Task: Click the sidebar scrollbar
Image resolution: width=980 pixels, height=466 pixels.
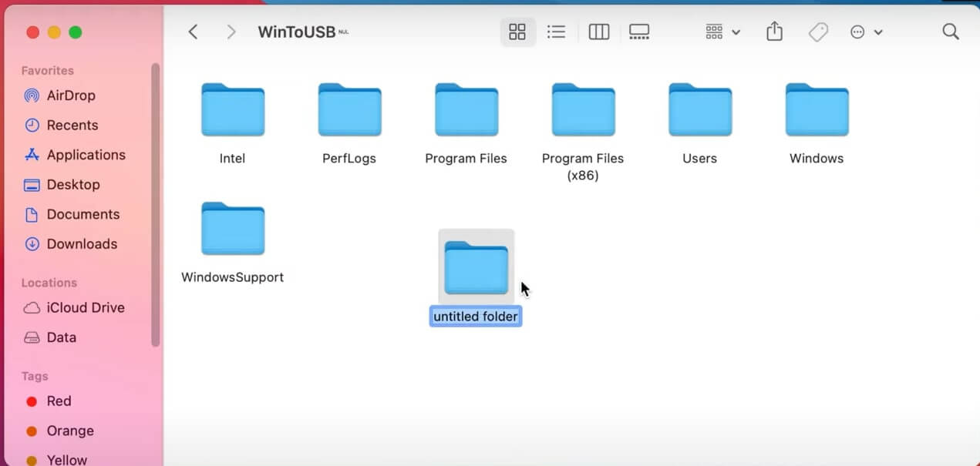Action: (x=156, y=204)
